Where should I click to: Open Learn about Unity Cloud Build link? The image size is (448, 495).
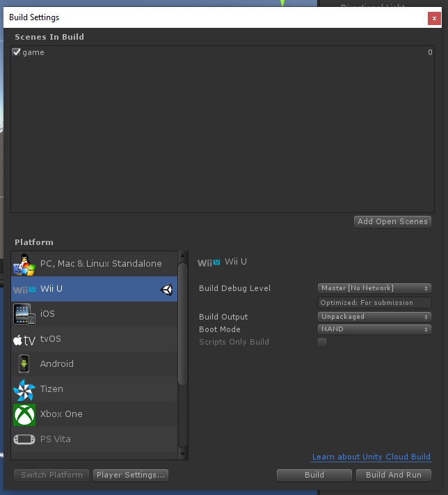click(371, 457)
